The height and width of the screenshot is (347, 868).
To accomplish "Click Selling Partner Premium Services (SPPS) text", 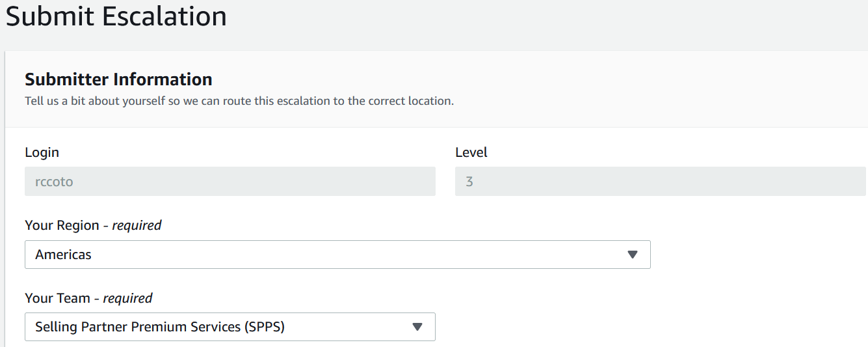I will click(x=160, y=327).
